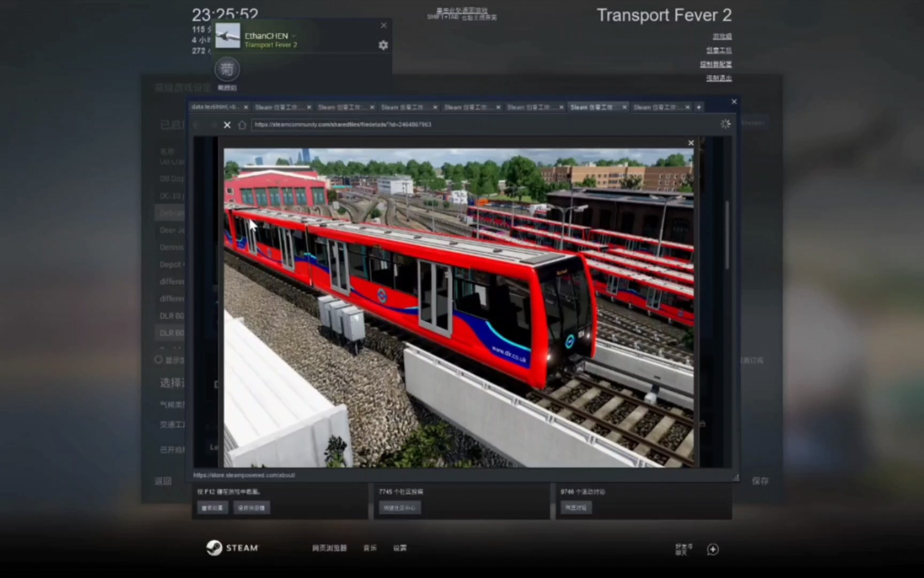Click 保存 save in background game dialog

click(x=760, y=481)
